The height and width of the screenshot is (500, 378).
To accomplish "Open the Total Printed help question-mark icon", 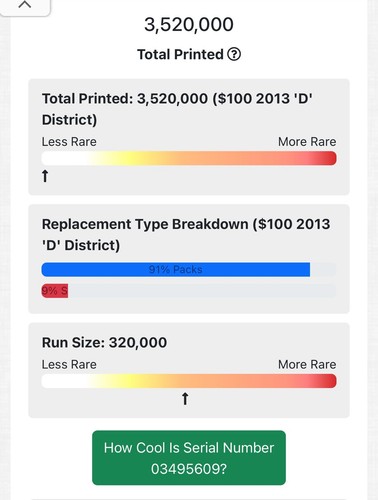I will coord(234,54).
